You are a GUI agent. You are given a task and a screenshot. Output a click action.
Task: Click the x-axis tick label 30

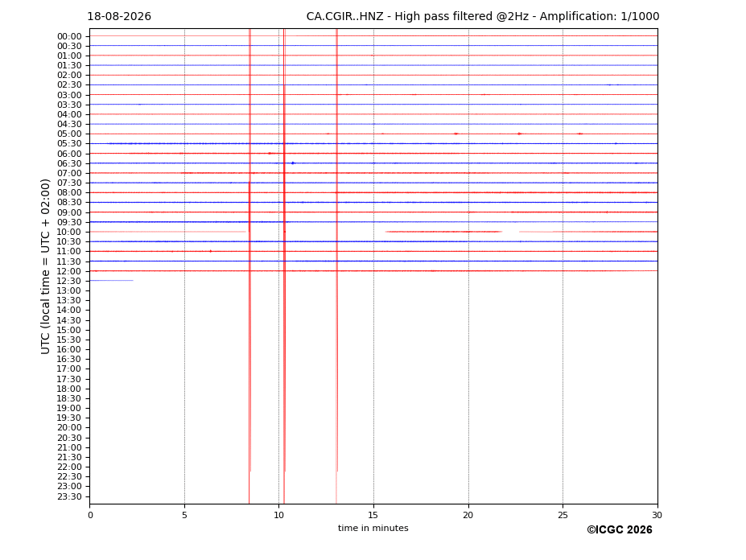coord(657,515)
